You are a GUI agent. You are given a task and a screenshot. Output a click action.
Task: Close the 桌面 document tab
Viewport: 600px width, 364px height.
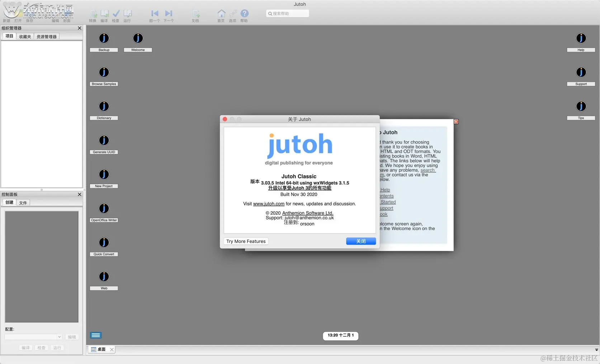112,350
